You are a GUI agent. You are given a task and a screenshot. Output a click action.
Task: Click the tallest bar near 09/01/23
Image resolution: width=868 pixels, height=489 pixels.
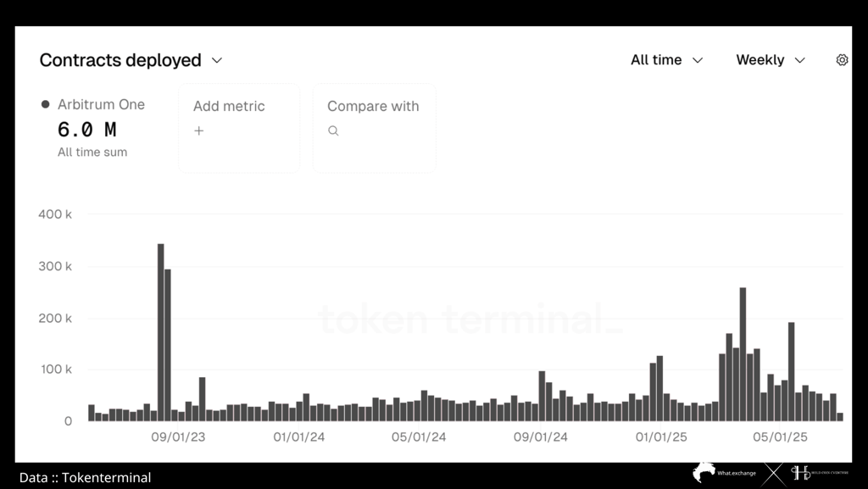160,332
